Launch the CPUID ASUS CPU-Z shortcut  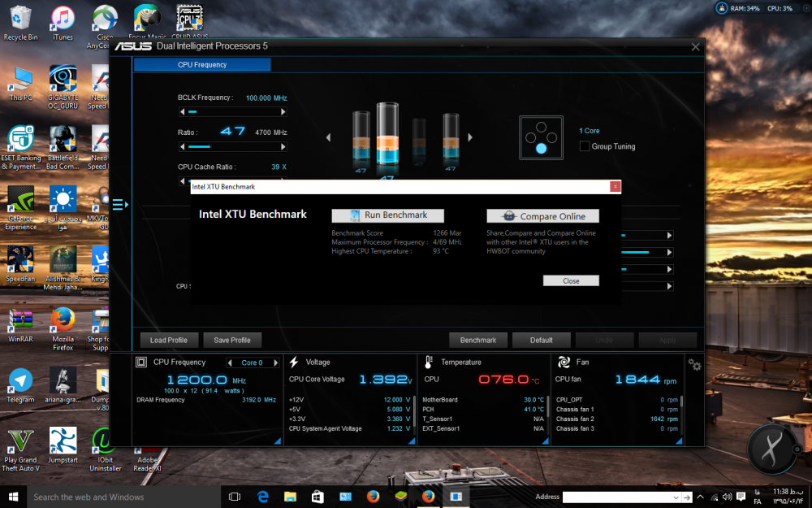[x=189, y=22]
